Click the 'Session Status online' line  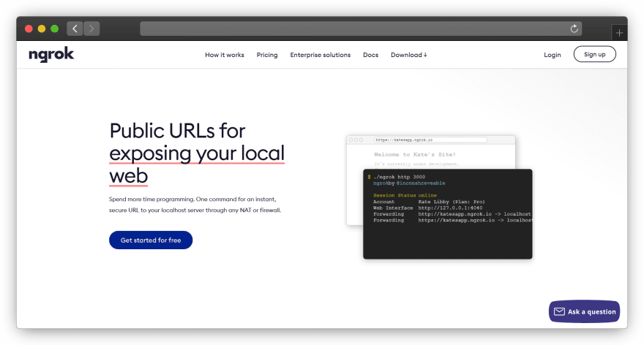click(x=405, y=195)
